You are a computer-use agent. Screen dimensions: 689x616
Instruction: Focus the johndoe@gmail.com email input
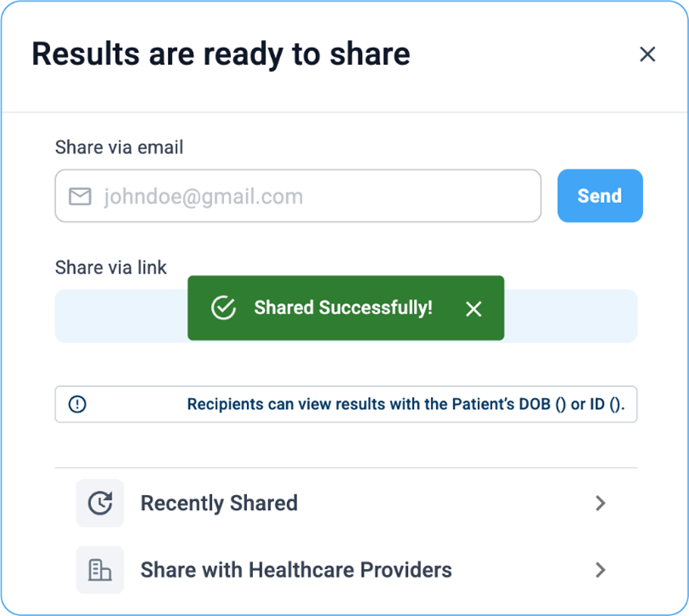pyautogui.click(x=315, y=197)
